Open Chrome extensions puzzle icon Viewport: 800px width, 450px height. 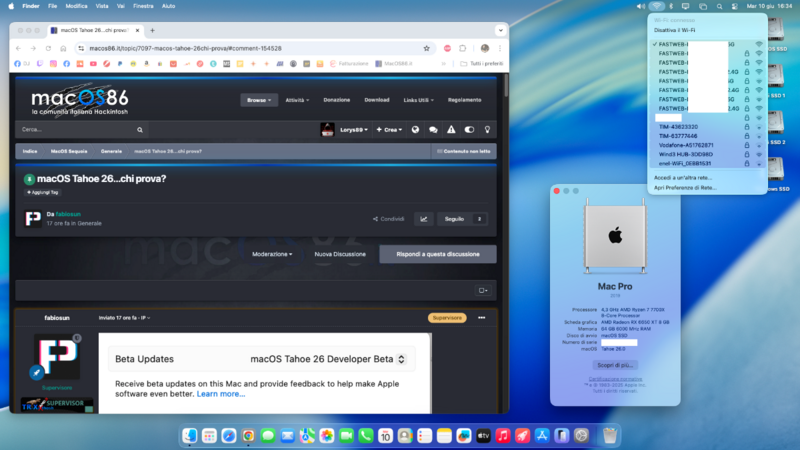click(463, 48)
